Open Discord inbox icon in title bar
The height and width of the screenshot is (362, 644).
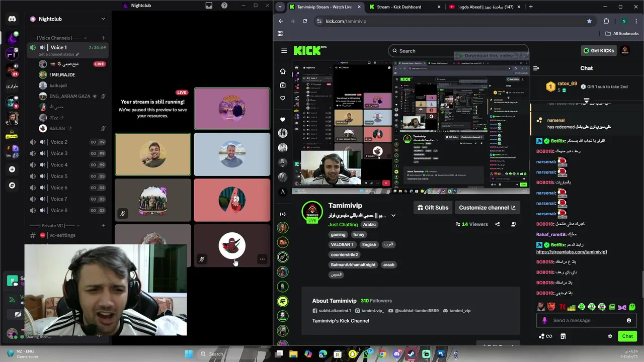209,6
